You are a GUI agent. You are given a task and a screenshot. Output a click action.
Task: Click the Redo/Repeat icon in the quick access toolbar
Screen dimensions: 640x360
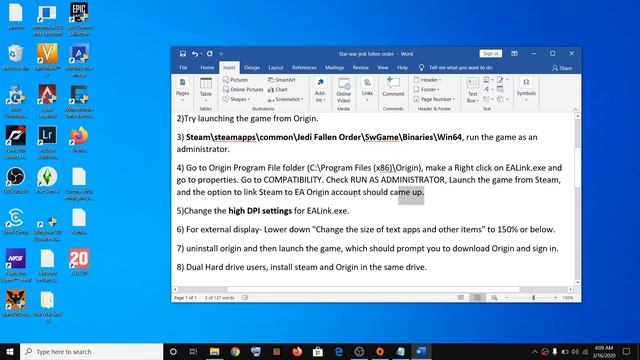[209, 53]
